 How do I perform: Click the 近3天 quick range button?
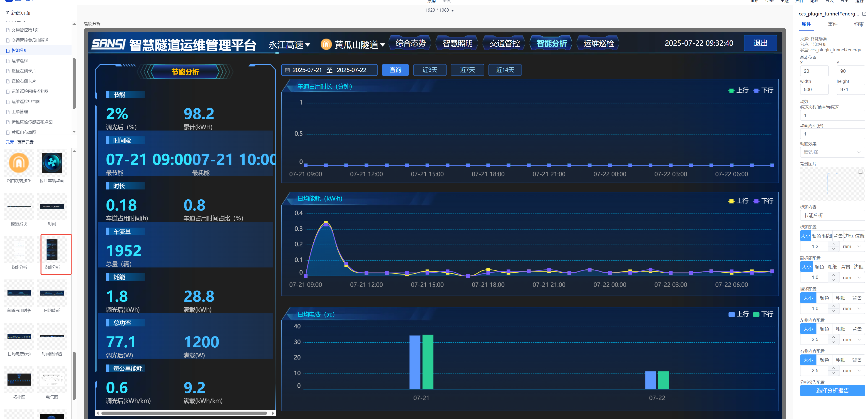[x=430, y=70]
